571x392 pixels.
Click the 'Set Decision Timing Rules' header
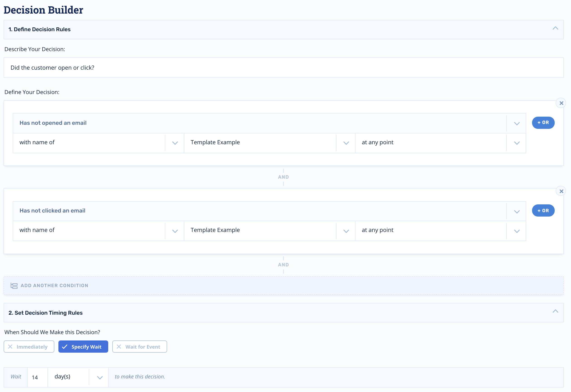click(x=46, y=313)
